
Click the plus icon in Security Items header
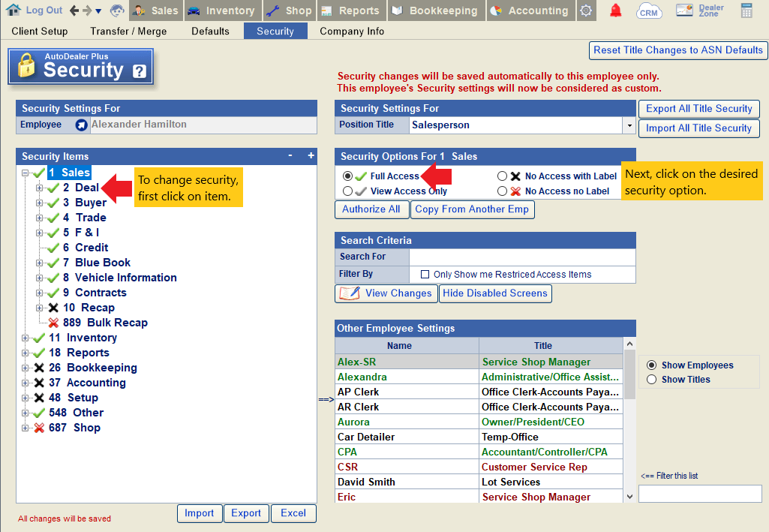[x=311, y=155]
